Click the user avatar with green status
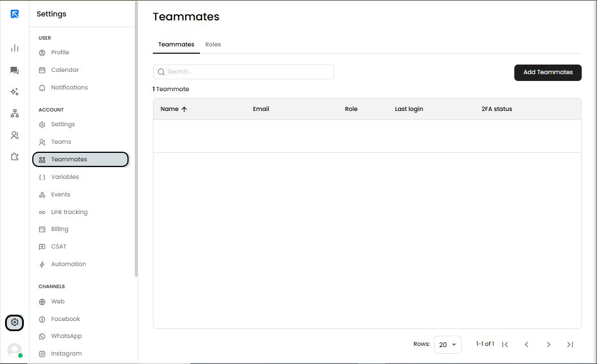Viewport: 597px width, 364px height. pos(15,350)
